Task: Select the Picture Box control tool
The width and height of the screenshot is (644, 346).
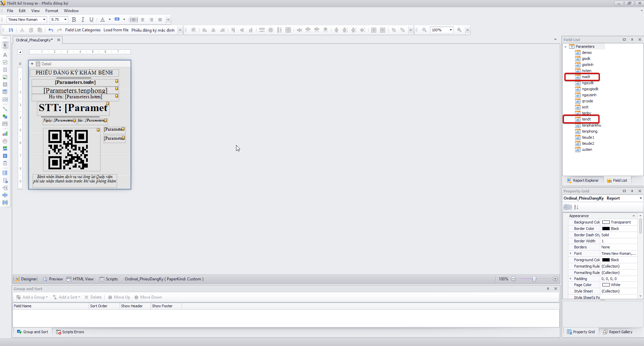Action: tap(5, 77)
